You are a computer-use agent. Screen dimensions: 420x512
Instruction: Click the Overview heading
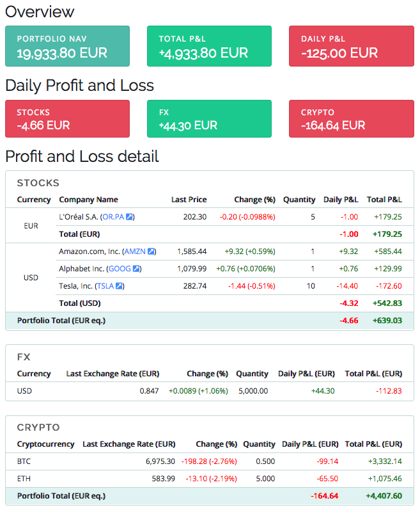[x=40, y=12]
